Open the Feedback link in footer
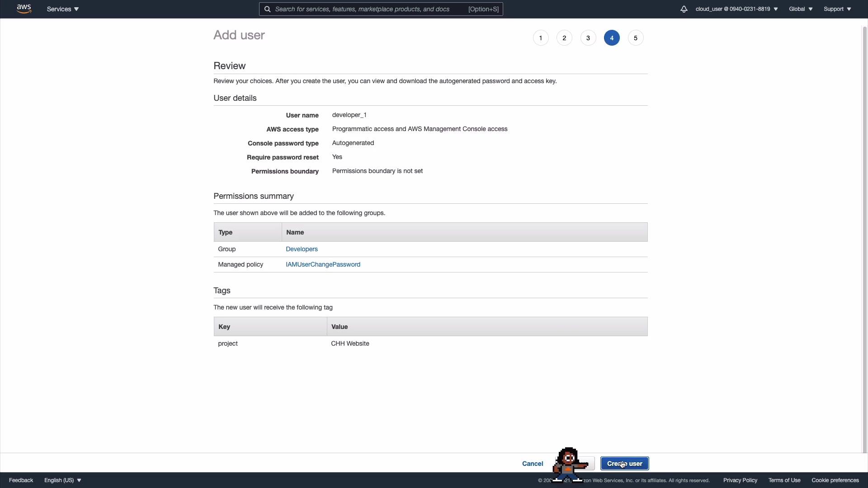Image resolution: width=868 pixels, height=488 pixels. click(21, 480)
